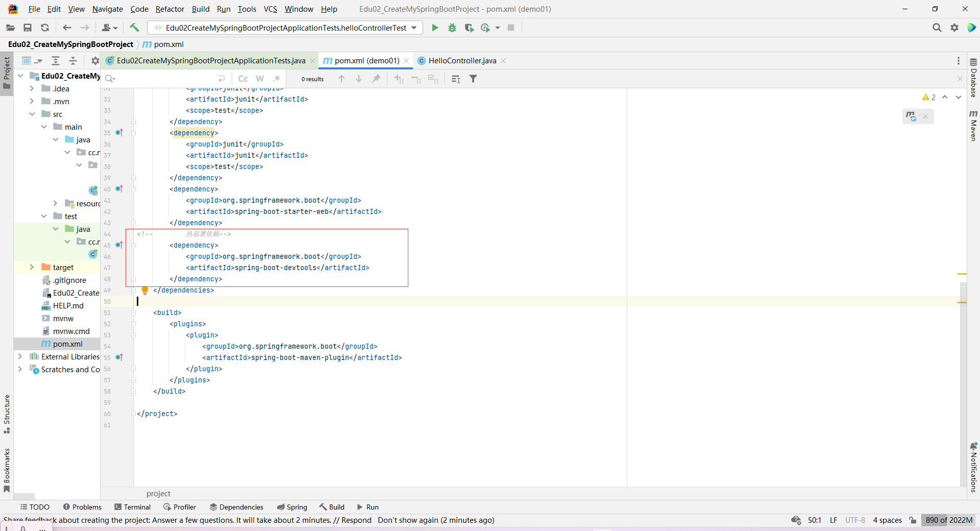The image size is (980, 531).
Task: Open the Database tool window
Action: 973,78
